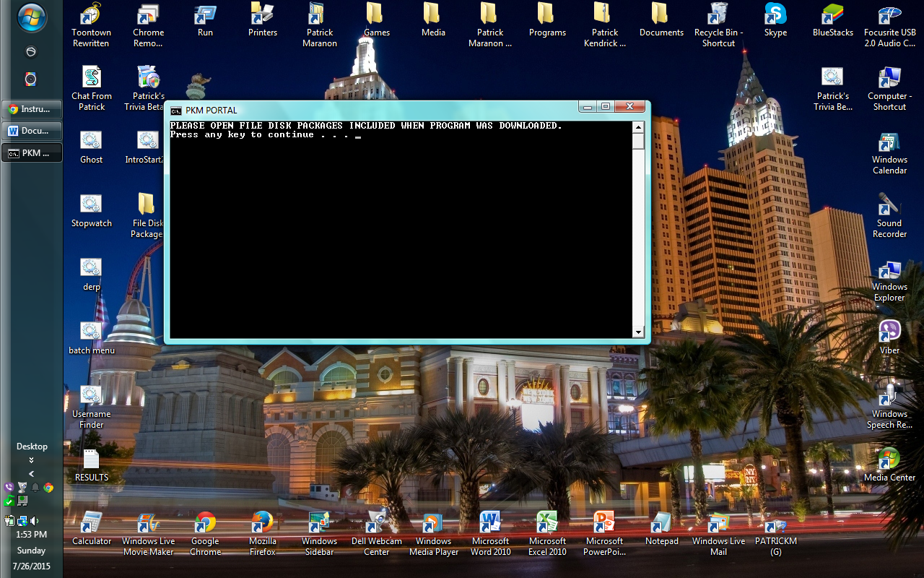Screen dimensions: 924x578
Task: Click the network tray icon
Action: [22, 521]
